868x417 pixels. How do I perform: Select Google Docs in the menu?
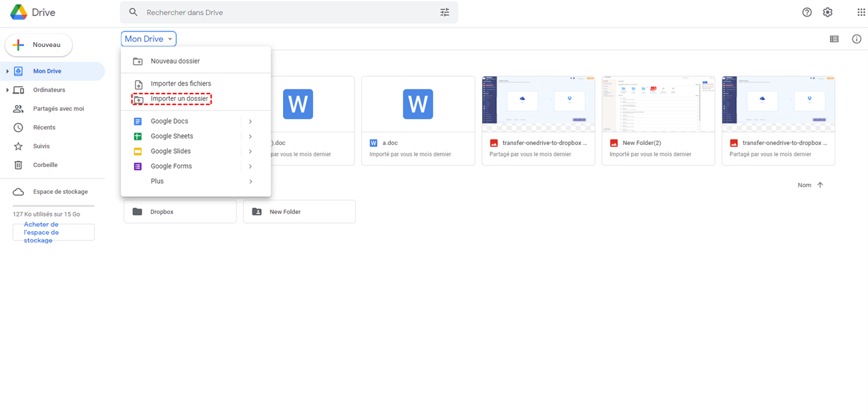[x=196, y=121]
